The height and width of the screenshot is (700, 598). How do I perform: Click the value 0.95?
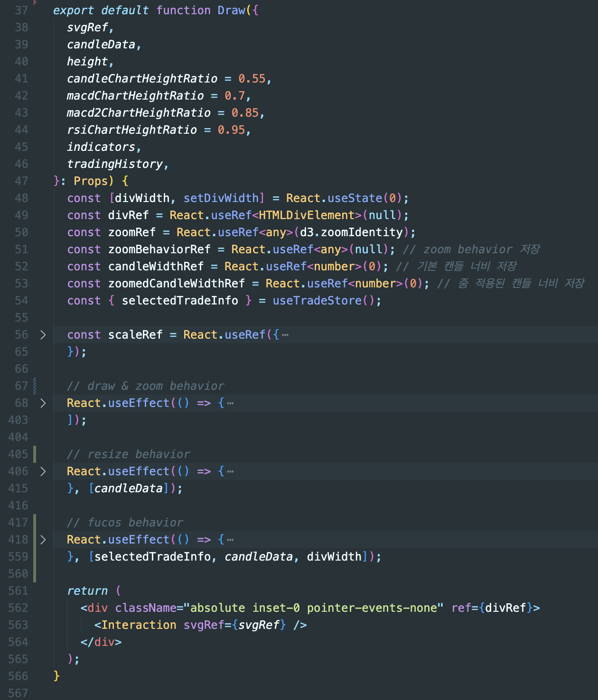click(232, 130)
